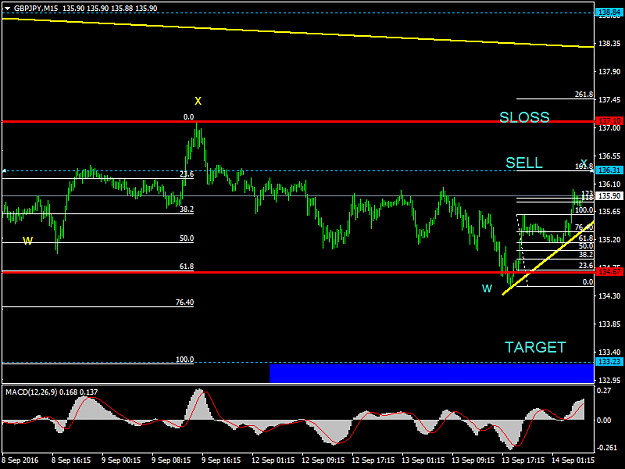This screenshot has height=469, width=625.
Task: Click the 9 Sep 16:15 time label
Action: (221, 460)
